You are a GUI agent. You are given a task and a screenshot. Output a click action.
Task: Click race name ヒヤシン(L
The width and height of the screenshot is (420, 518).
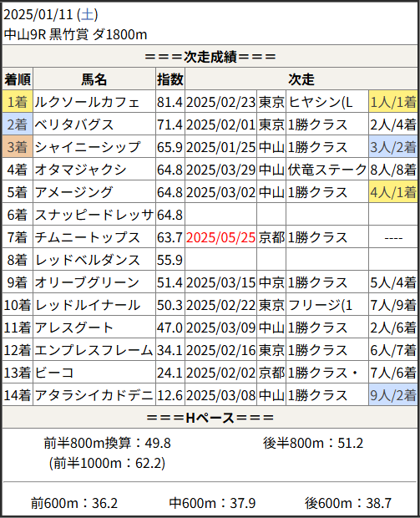[x=320, y=102]
